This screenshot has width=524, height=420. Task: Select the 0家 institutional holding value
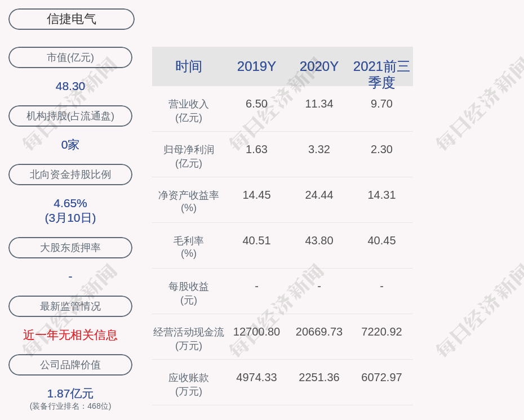tap(70, 145)
